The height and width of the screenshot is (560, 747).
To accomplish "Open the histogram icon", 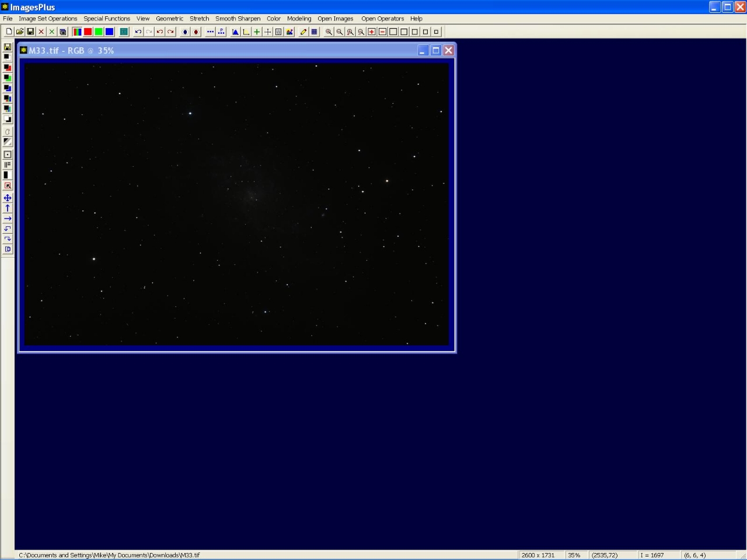I will 235,32.
